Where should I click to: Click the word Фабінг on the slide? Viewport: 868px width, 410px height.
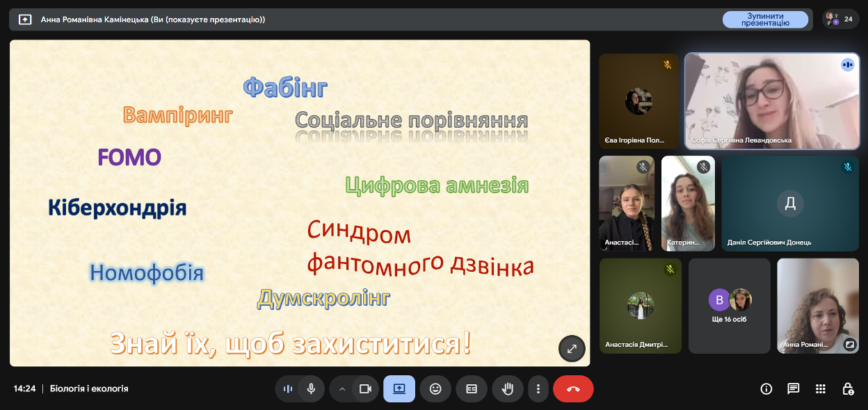coord(285,88)
